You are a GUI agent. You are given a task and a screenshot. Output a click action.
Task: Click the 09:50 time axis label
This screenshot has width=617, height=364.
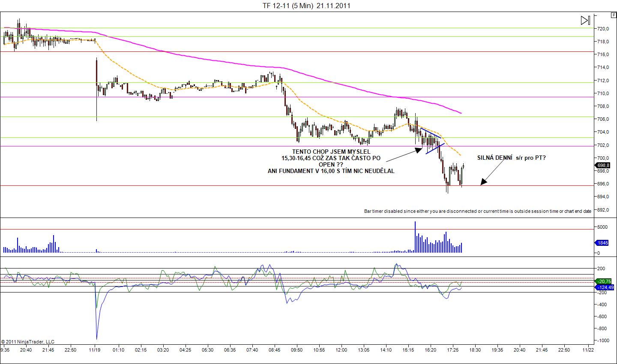[x=297, y=350]
